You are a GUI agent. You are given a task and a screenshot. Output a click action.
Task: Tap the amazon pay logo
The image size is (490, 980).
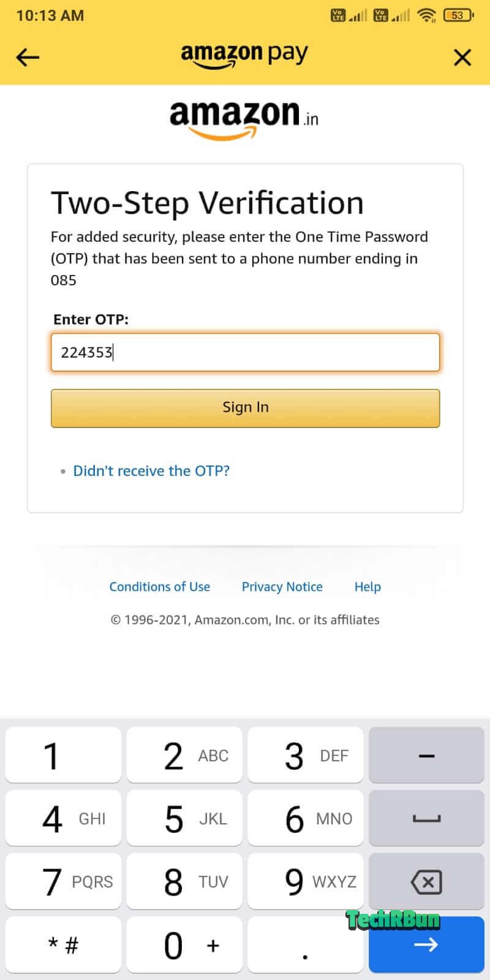pos(244,55)
